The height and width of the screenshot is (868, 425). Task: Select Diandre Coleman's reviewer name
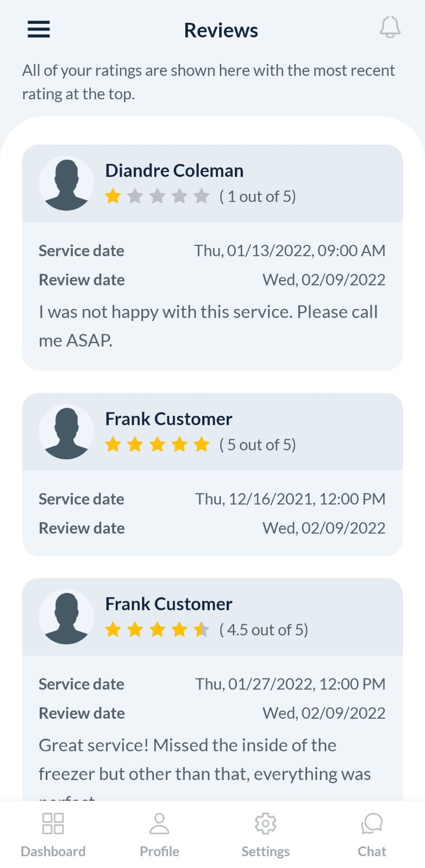174,170
